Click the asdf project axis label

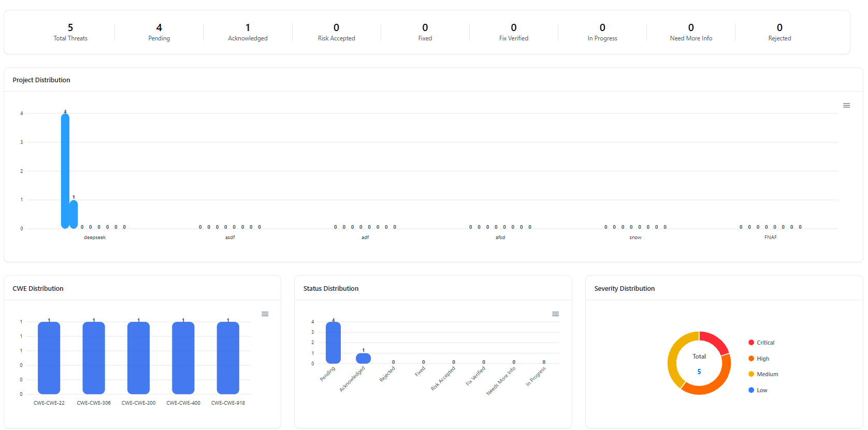(230, 238)
